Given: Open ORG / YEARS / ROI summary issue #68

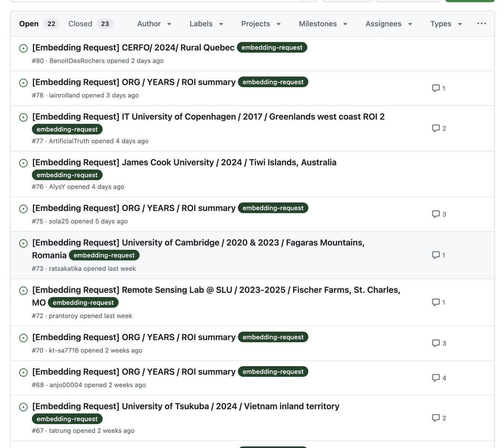Looking at the screenshot, I should tap(134, 372).
